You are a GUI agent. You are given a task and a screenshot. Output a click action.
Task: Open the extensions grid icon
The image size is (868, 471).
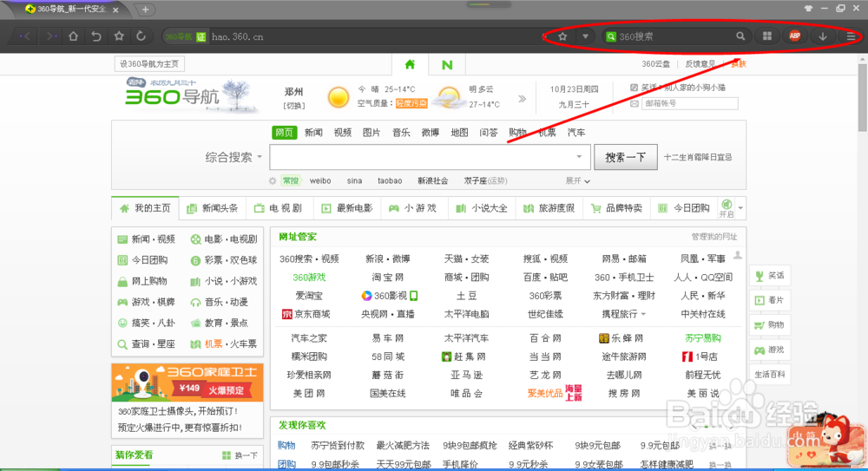[767, 36]
